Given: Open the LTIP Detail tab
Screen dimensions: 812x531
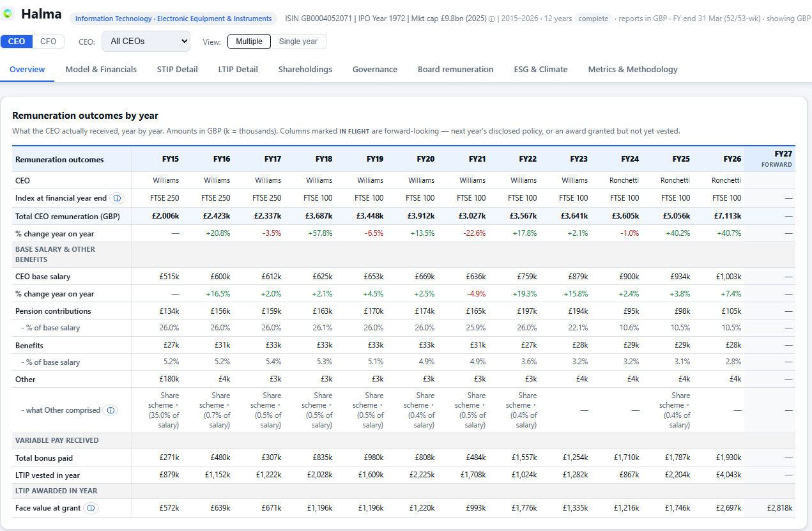Looking at the screenshot, I should (x=238, y=70).
